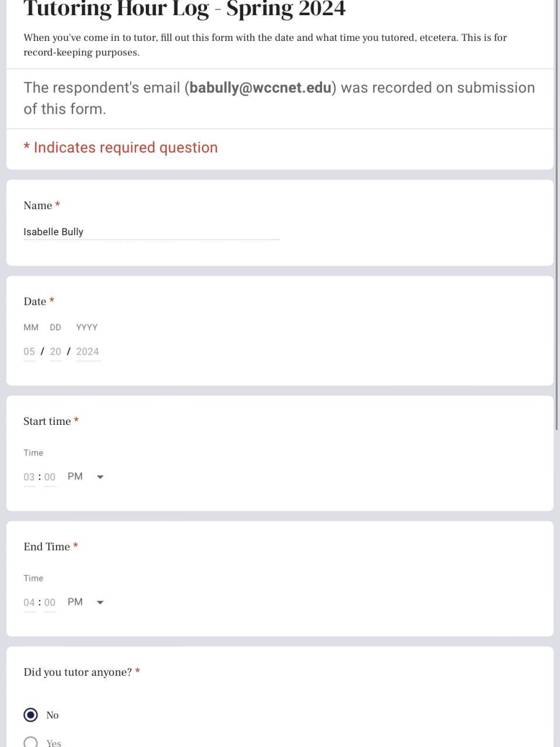Click the babully@wccnet.edu email address

tap(260, 88)
